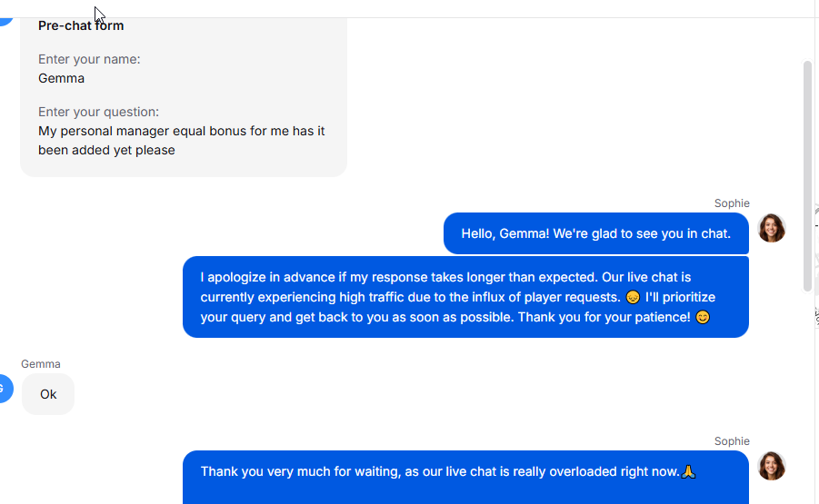The width and height of the screenshot is (819, 504).
Task: Select the 'Ok' message bubble
Action: pos(48,394)
